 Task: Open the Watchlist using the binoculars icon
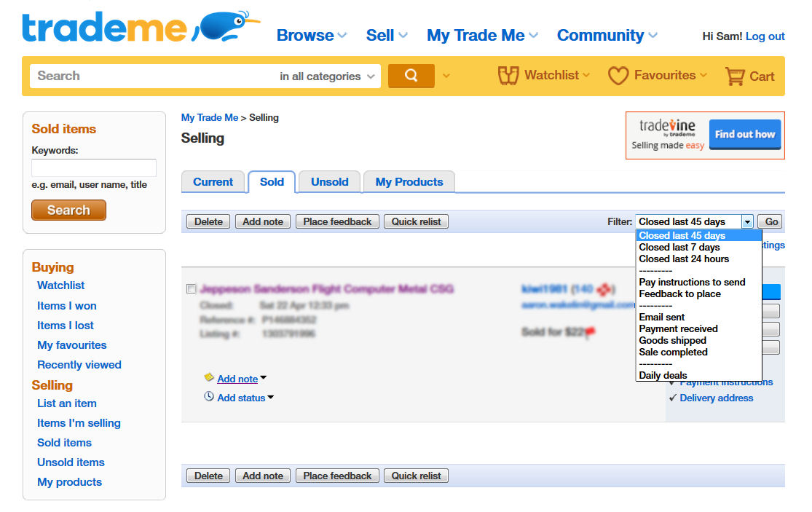click(x=508, y=75)
